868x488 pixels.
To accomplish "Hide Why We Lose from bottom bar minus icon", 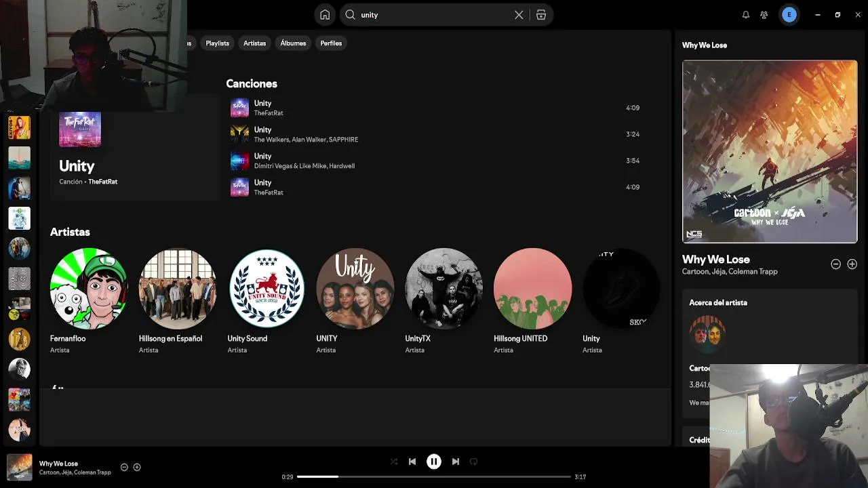I will (124, 467).
